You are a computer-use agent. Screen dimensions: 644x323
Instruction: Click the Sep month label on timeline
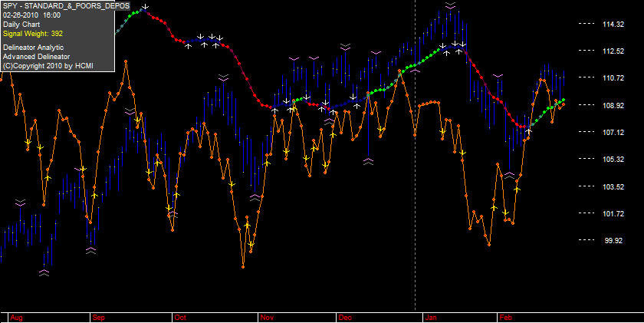click(99, 318)
